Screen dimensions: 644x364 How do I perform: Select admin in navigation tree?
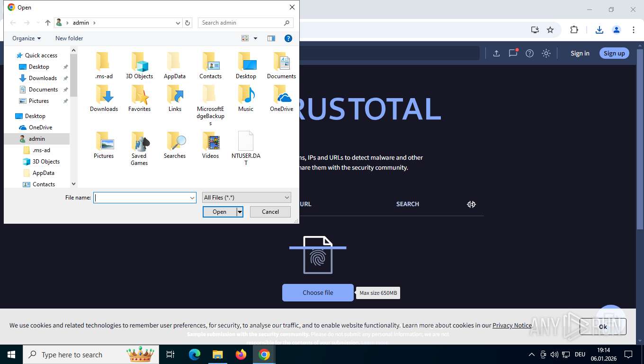click(36, 139)
